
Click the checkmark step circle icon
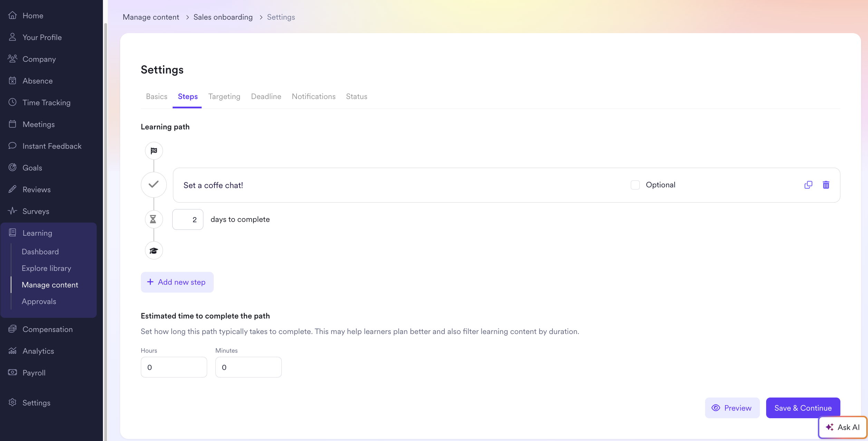pos(154,185)
